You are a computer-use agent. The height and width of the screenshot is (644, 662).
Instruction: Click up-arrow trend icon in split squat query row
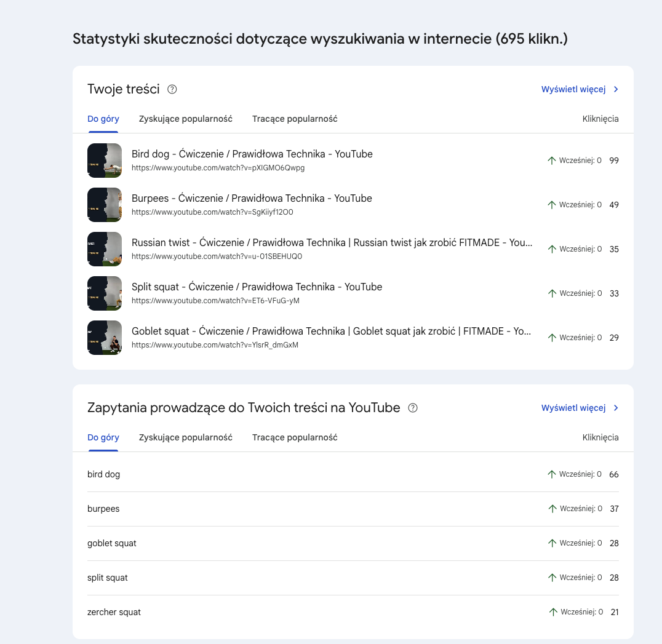tap(552, 578)
